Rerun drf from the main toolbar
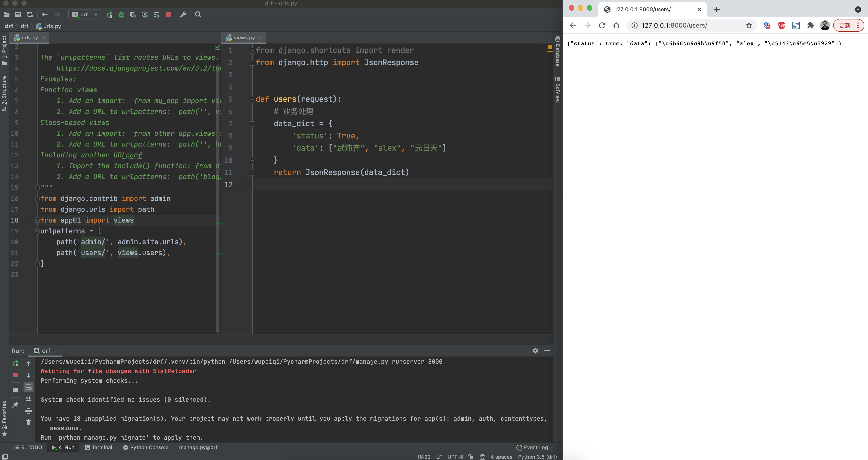Viewport: 868px width, 460px height. [110, 14]
